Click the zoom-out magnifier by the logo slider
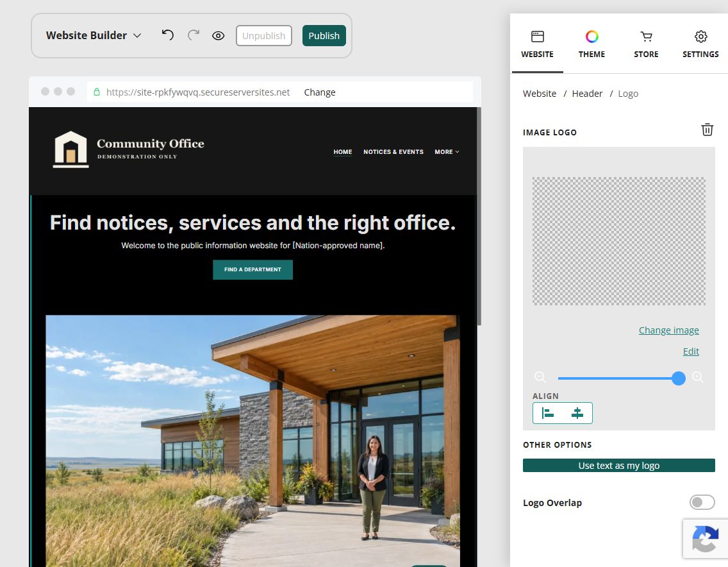728x567 pixels. [x=540, y=377]
